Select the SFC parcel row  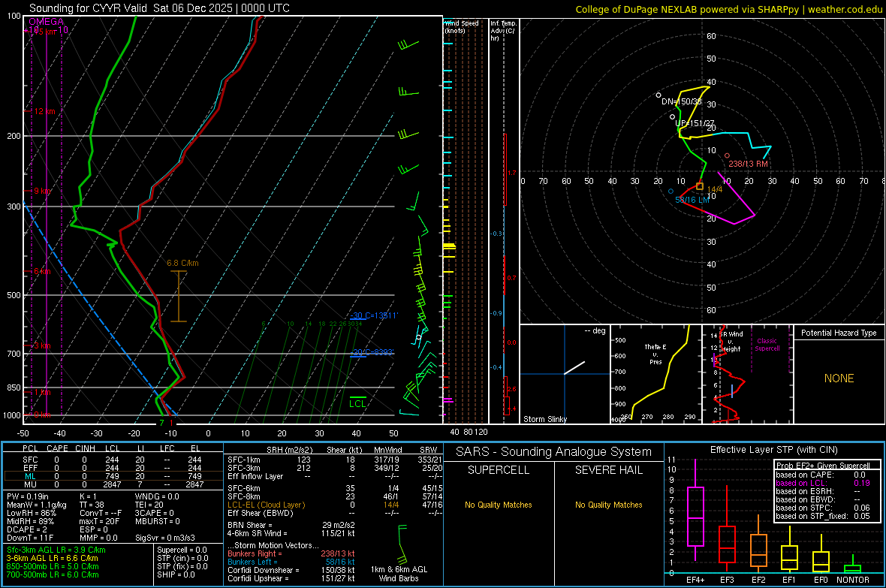(x=113, y=460)
